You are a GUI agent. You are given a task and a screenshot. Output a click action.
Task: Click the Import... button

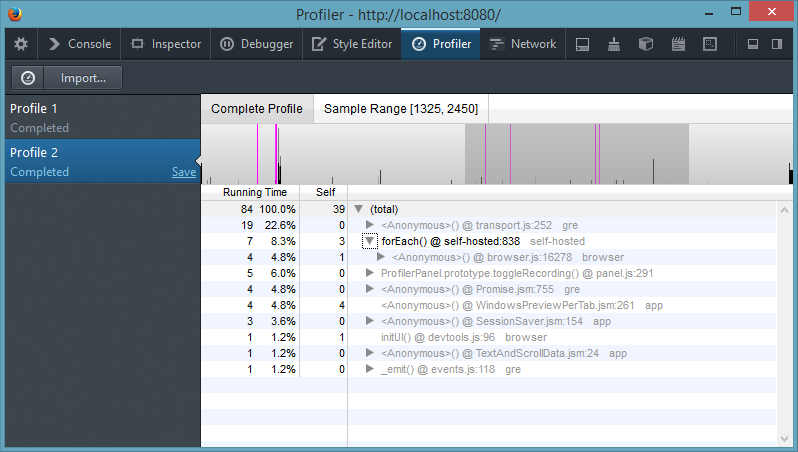tap(83, 78)
